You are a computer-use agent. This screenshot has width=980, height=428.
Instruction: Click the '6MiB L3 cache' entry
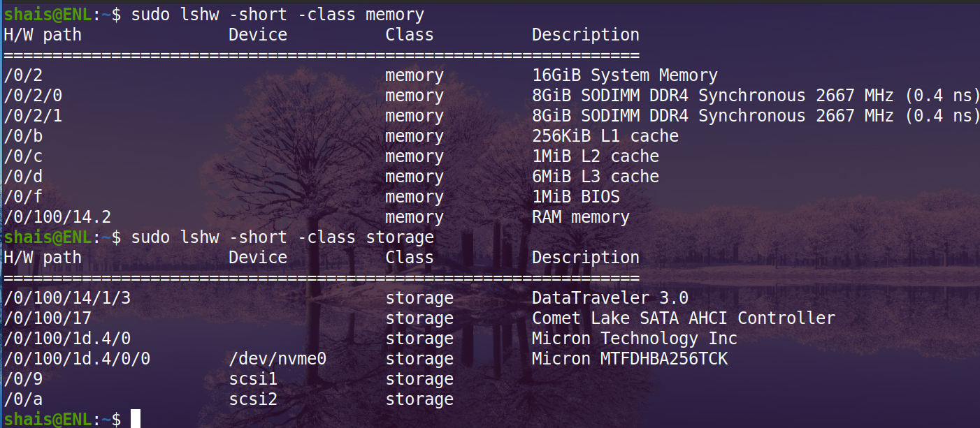[595, 177]
